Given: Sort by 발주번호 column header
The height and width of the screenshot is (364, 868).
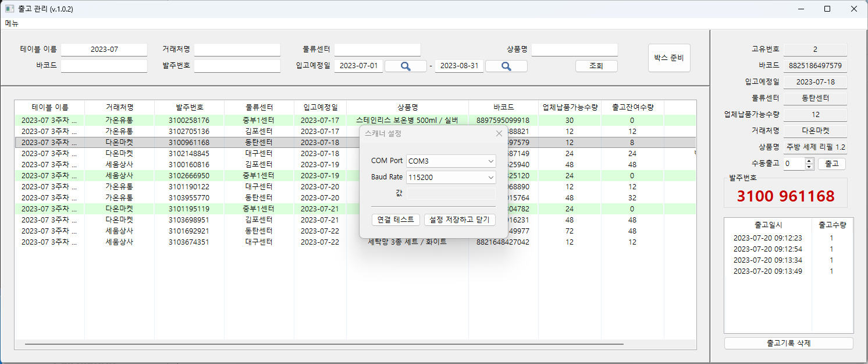Looking at the screenshot, I should (x=190, y=108).
